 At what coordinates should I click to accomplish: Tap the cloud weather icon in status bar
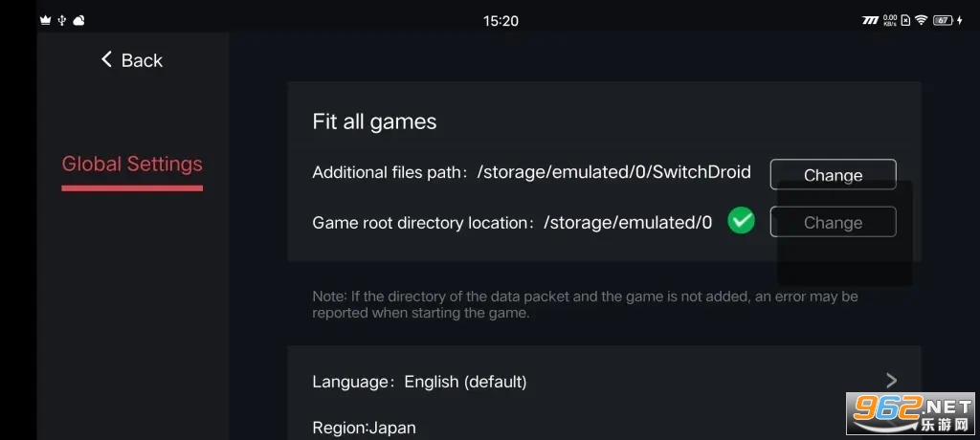coord(78,20)
